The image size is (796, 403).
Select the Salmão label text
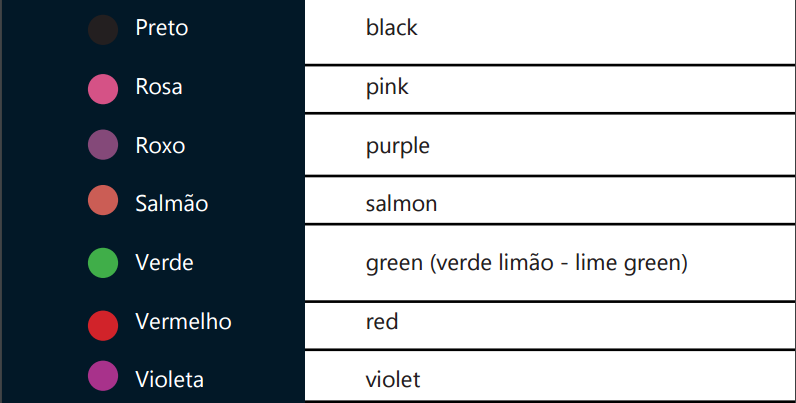click(172, 204)
